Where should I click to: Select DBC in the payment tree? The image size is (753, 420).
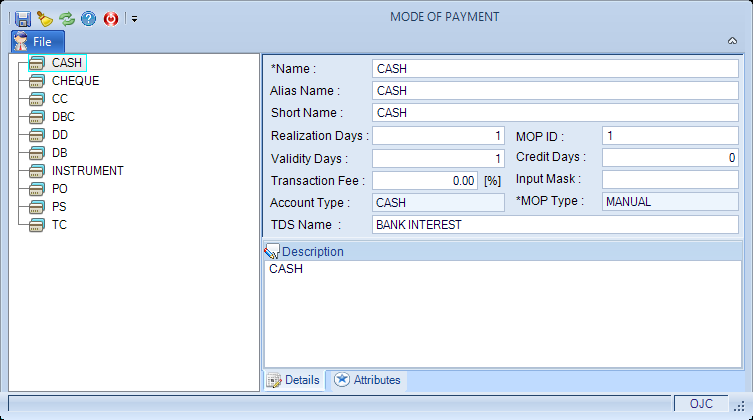pos(63,117)
